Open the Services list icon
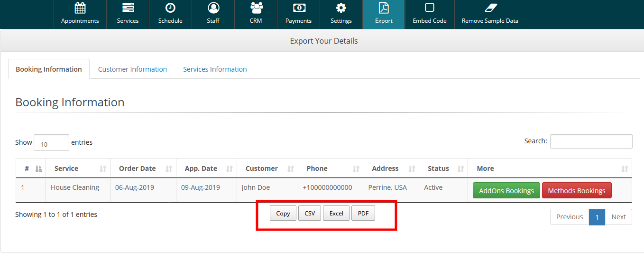The image size is (644, 261). point(128,8)
